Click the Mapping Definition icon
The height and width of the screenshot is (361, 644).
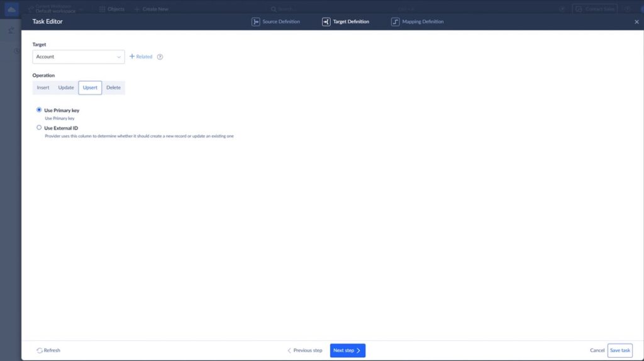pos(395,22)
